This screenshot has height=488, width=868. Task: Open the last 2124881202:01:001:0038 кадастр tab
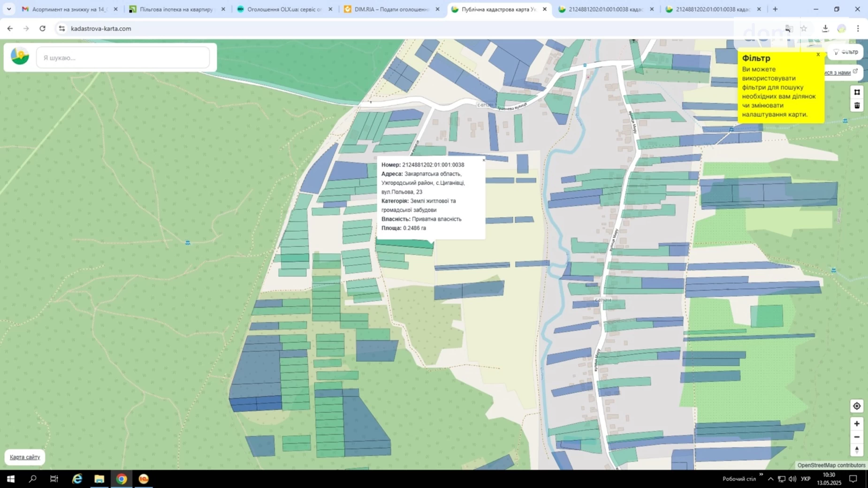pos(713,9)
